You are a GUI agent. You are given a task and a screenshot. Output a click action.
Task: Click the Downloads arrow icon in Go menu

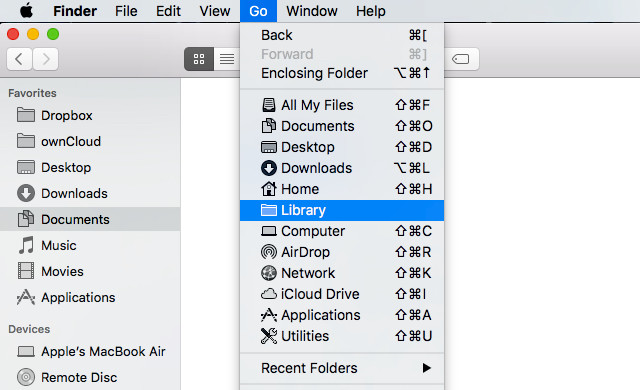point(269,168)
